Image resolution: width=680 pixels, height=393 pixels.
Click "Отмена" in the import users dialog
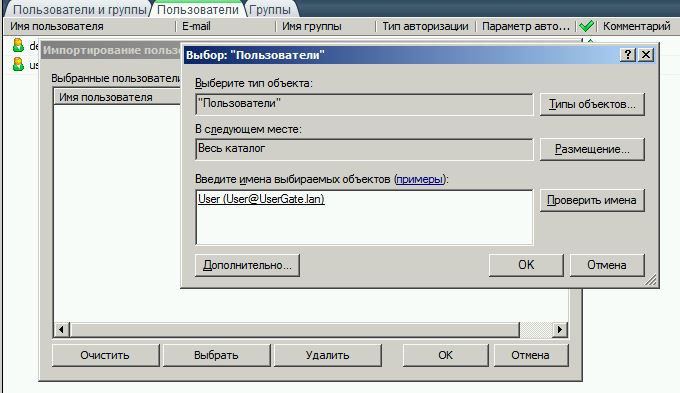point(531,355)
